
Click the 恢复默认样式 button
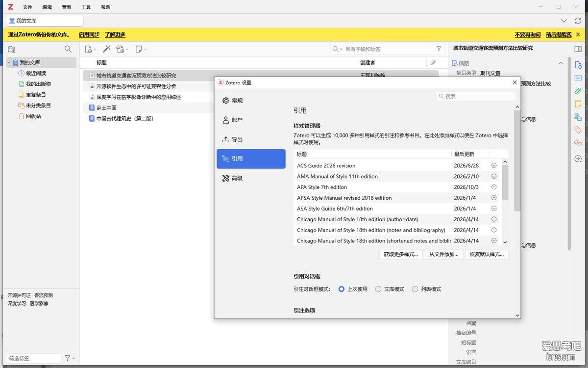tap(487, 254)
